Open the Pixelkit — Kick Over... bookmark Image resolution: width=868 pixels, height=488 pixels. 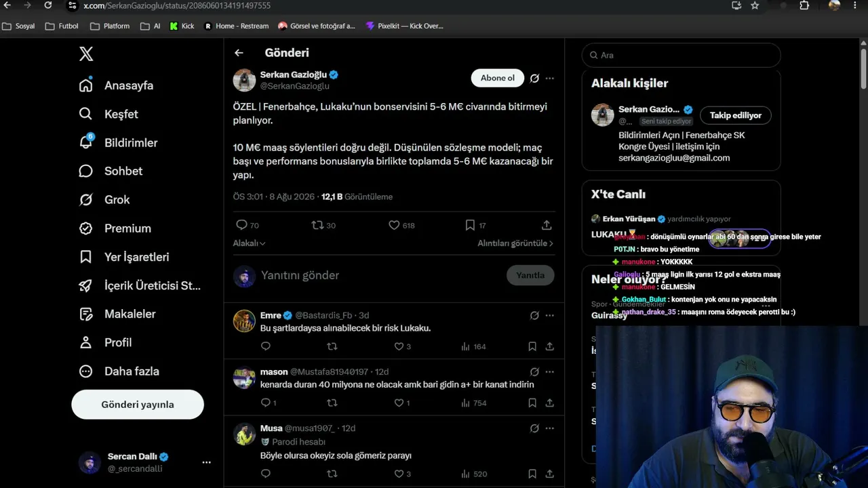click(x=404, y=26)
